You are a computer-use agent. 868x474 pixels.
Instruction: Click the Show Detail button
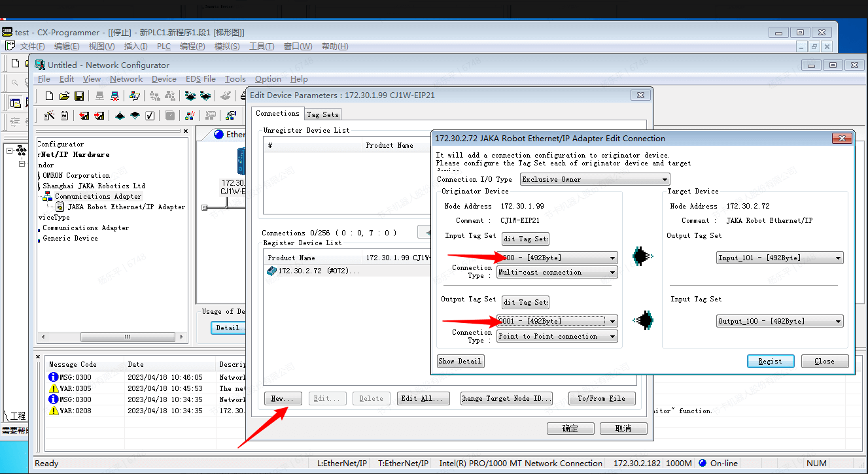pyautogui.click(x=460, y=361)
